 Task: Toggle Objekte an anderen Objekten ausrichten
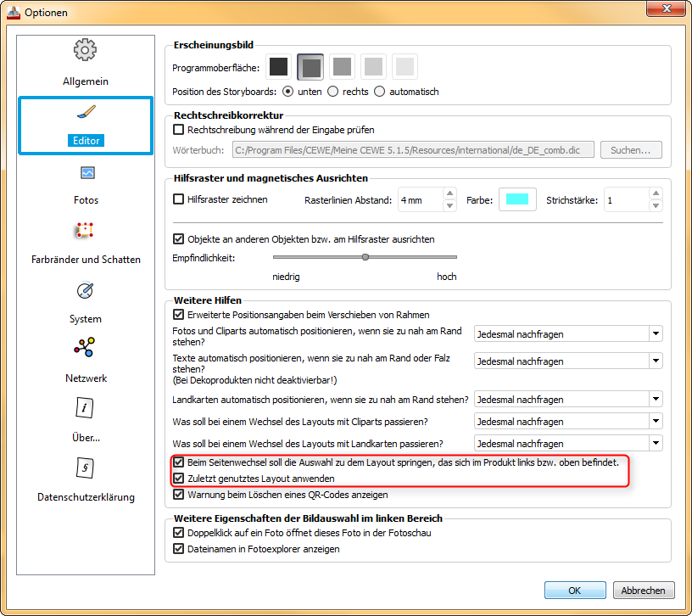tap(178, 239)
